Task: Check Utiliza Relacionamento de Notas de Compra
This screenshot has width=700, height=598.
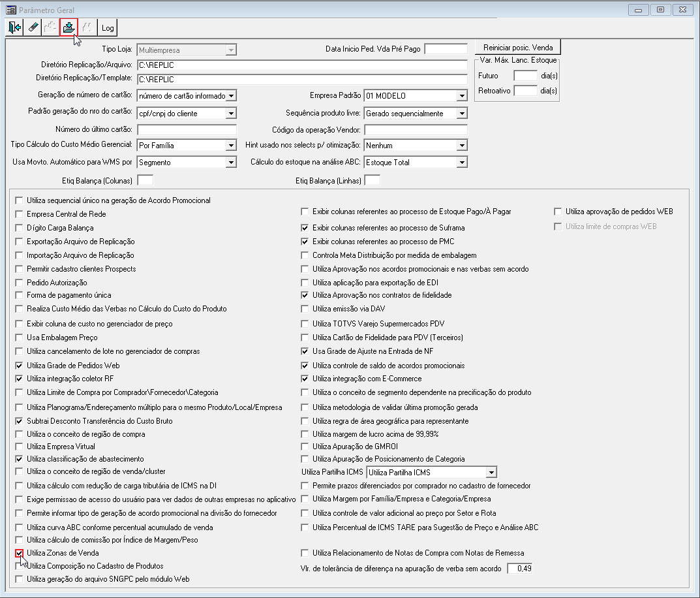Action: click(x=305, y=553)
